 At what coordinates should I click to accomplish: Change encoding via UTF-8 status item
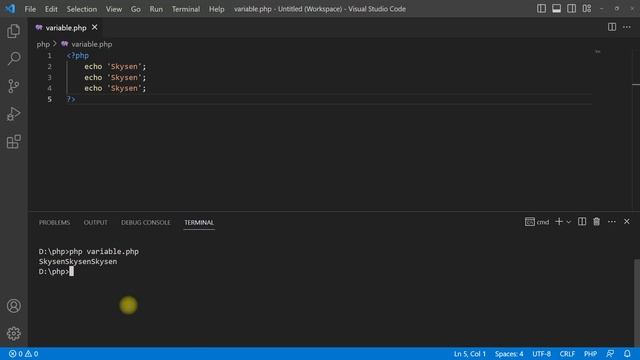coord(541,354)
